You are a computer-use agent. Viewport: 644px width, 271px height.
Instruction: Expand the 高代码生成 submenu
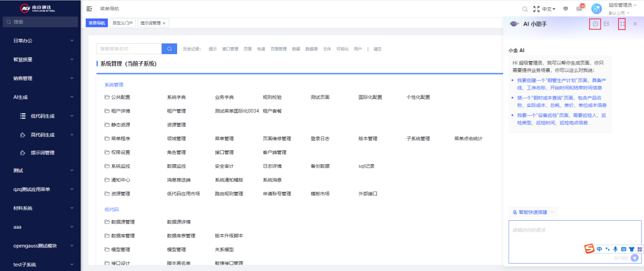pyautogui.click(x=40, y=135)
